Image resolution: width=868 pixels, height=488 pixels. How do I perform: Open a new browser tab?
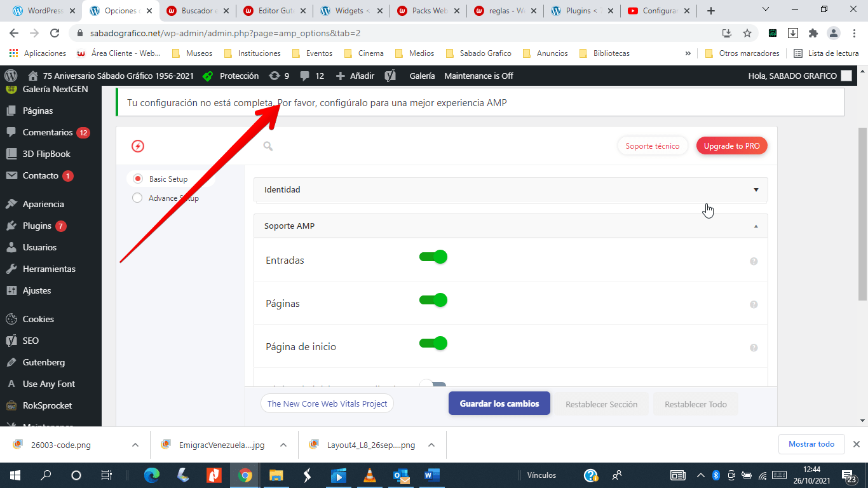pyautogui.click(x=711, y=11)
